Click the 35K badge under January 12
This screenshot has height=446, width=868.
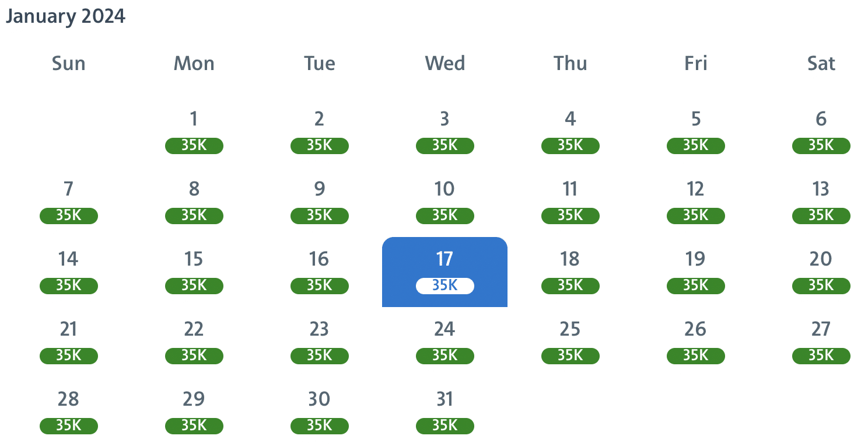pyautogui.click(x=695, y=215)
